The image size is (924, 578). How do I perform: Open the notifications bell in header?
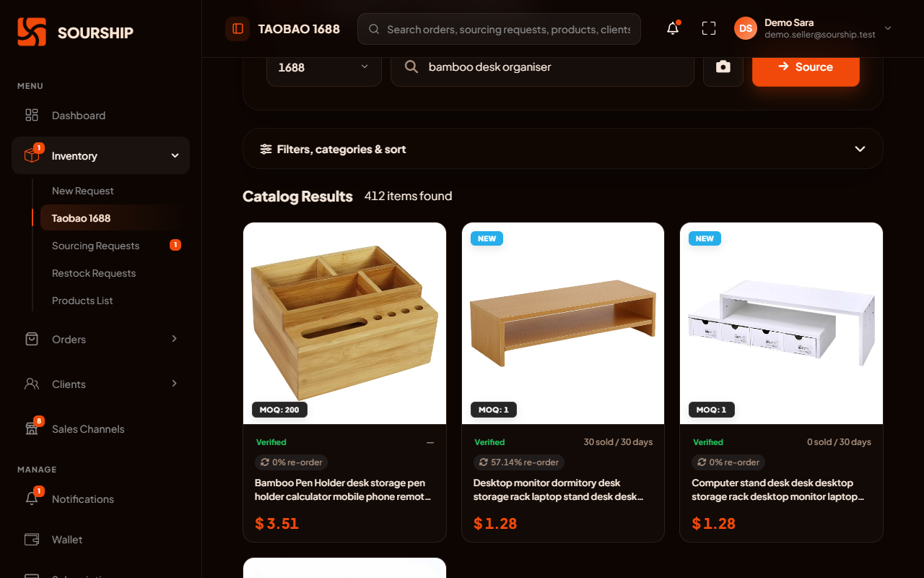click(x=673, y=29)
